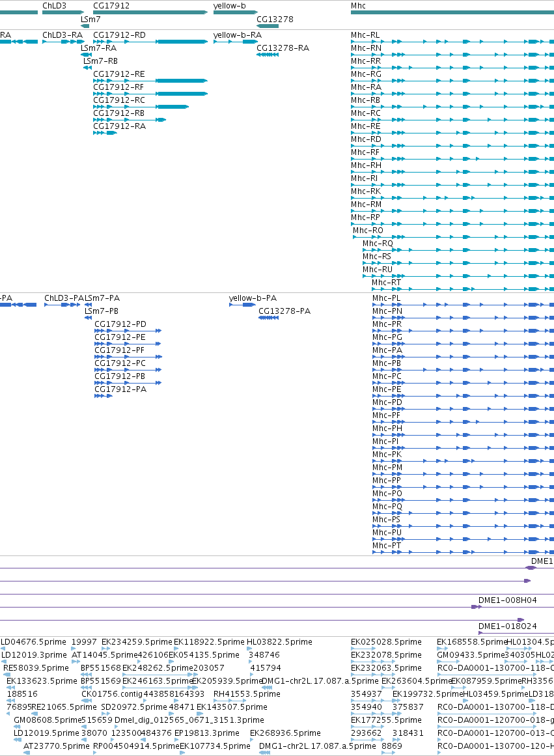Viewport: 554px width, 756px height.
Task: Click EST EK232078.5prime
Action: click(x=386, y=655)
